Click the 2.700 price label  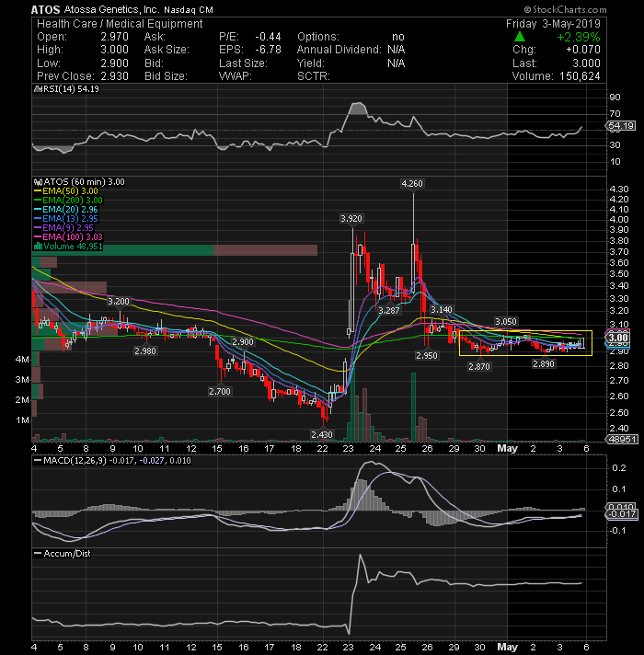click(220, 391)
